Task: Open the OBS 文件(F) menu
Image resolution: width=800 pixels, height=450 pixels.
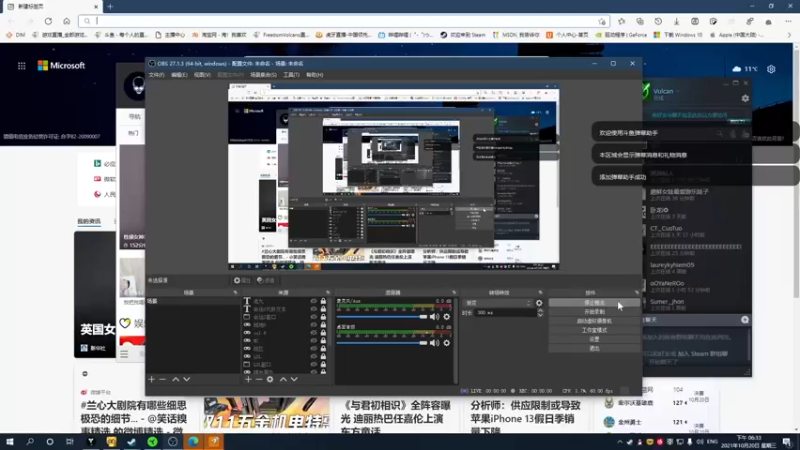Action: tap(157, 75)
